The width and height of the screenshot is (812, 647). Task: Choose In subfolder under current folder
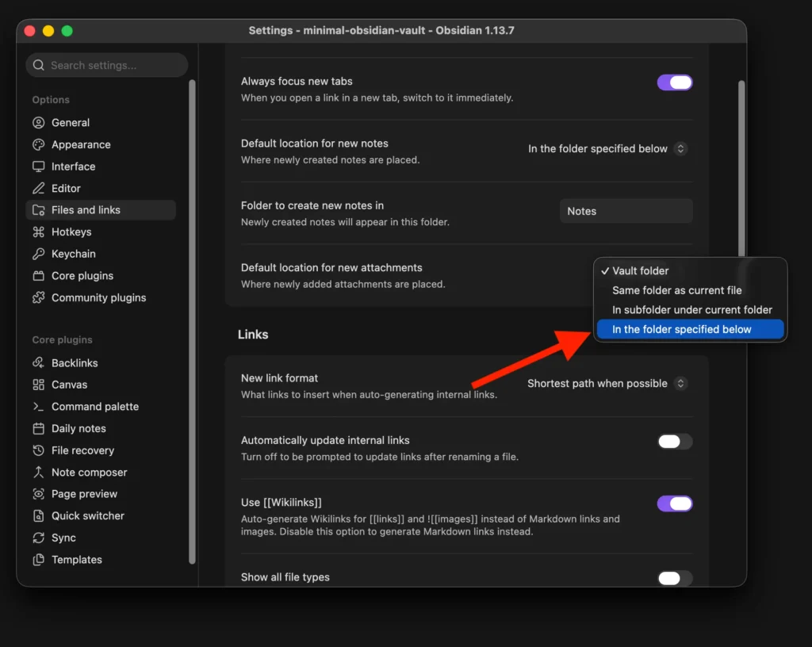tap(691, 310)
